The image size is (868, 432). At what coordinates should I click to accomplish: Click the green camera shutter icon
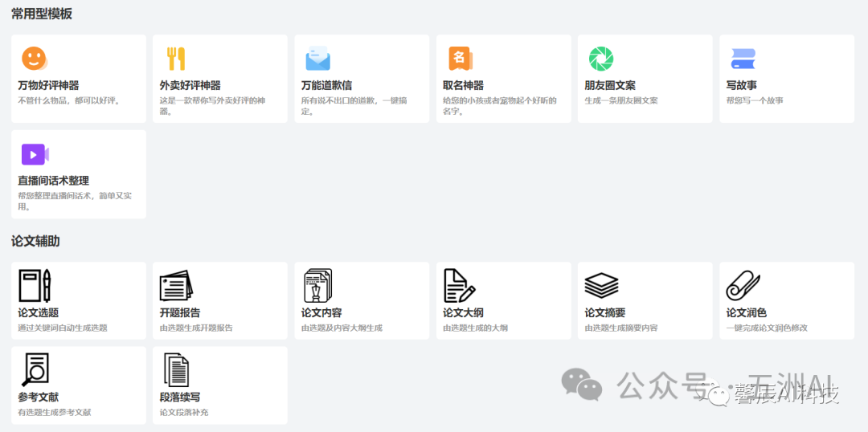click(601, 59)
